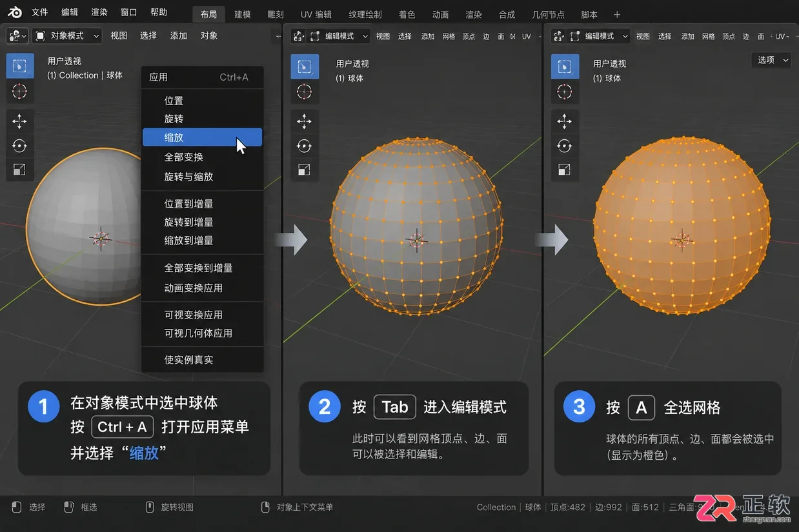Switch to the 布局 workspace tab
Screen dimensions: 799x532
pyautogui.click(x=209, y=14)
